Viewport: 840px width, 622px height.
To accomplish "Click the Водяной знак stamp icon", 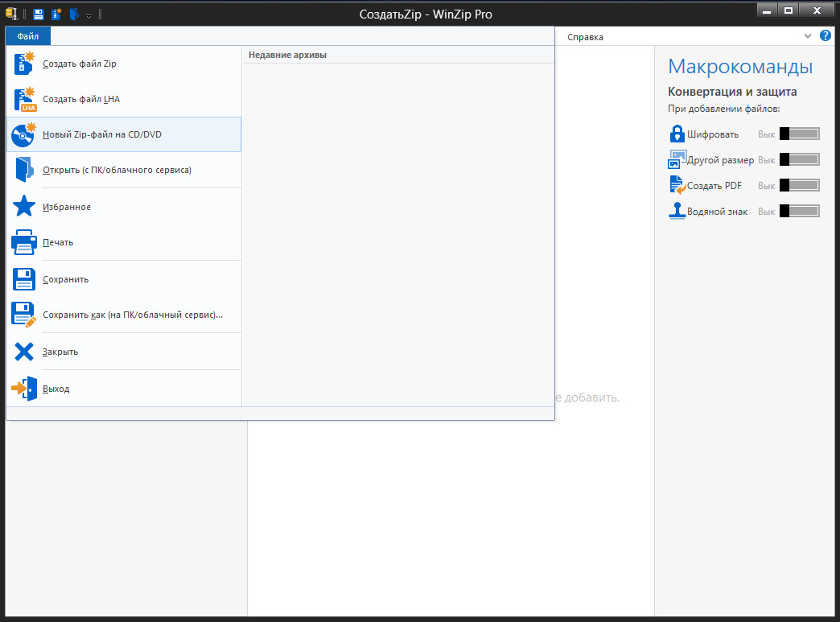I will pos(677,211).
